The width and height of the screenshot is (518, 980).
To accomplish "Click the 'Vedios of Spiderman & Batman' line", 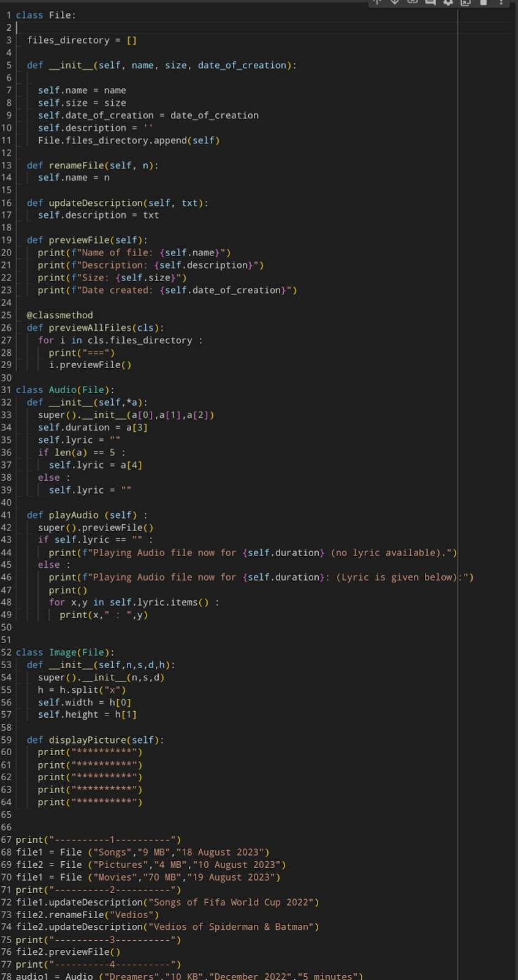I will 167,927.
